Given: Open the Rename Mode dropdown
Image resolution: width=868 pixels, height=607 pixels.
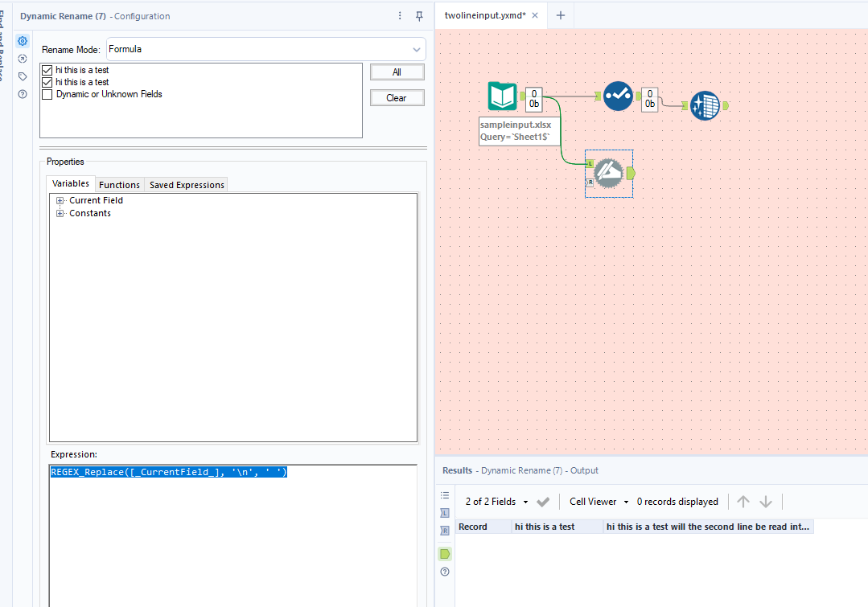Looking at the screenshot, I should coord(416,49).
